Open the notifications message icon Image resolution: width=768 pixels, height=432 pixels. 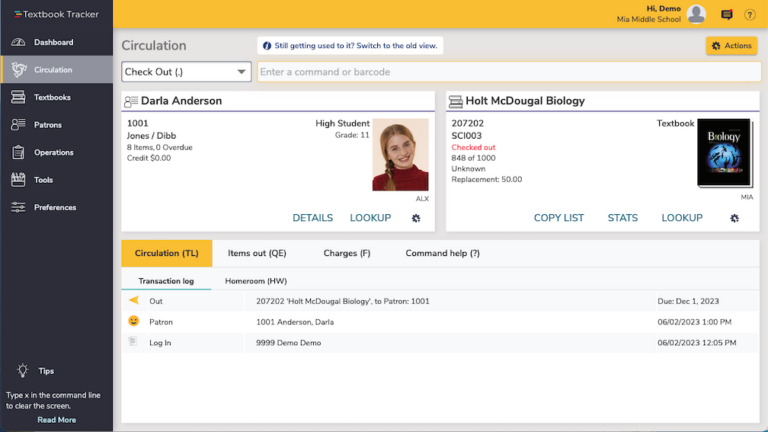(727, 15)
